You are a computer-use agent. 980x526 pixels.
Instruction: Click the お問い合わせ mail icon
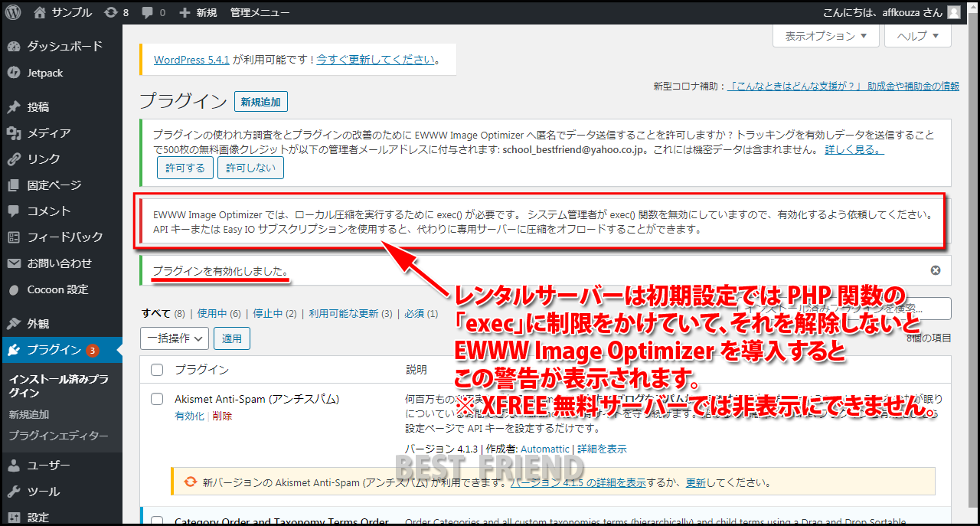point(14,263)
